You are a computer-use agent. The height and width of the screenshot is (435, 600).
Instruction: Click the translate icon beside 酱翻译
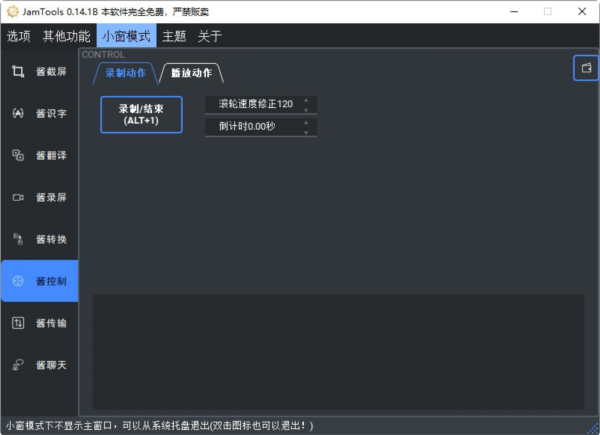pyautogui.click(x=18, y=155)
